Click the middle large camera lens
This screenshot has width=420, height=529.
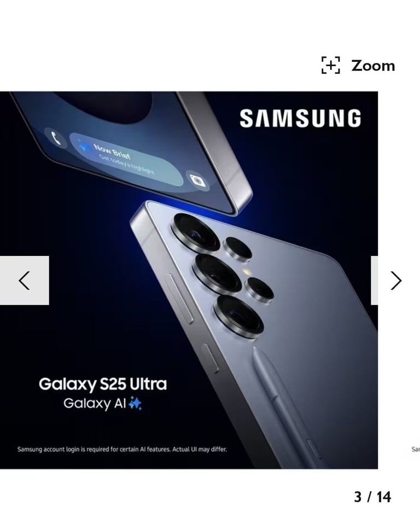[217, 274]
